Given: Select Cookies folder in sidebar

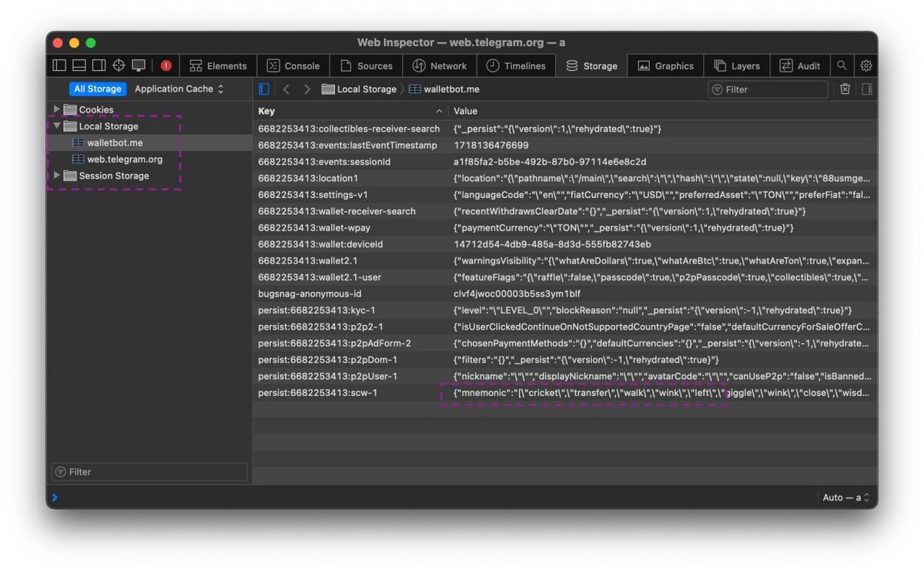Looking at the screenshot, I should pyautogui.click(x=89, y=109).
